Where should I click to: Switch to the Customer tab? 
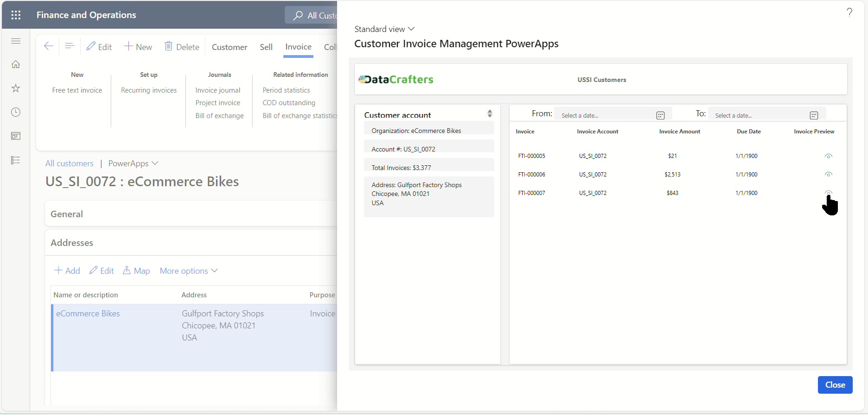click(x=230, y=47)
